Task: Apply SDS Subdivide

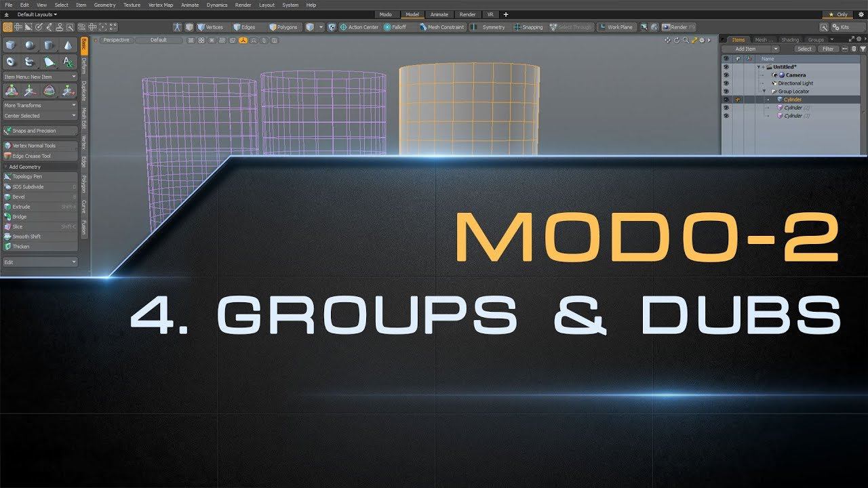Action: coord(40,186)
